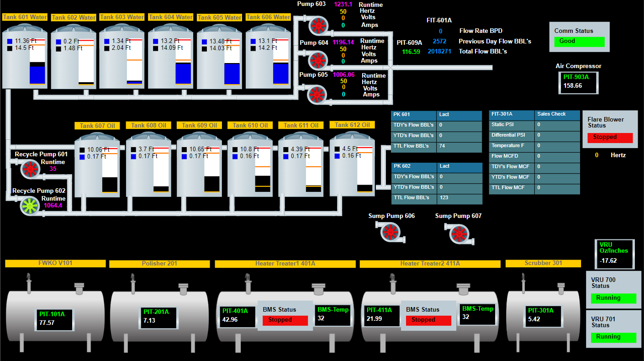Viewport: 644px width, 361px height.
Task: Click the Heater Treater1 BMS Stopped indicator
Action: (x=285, y=320)
